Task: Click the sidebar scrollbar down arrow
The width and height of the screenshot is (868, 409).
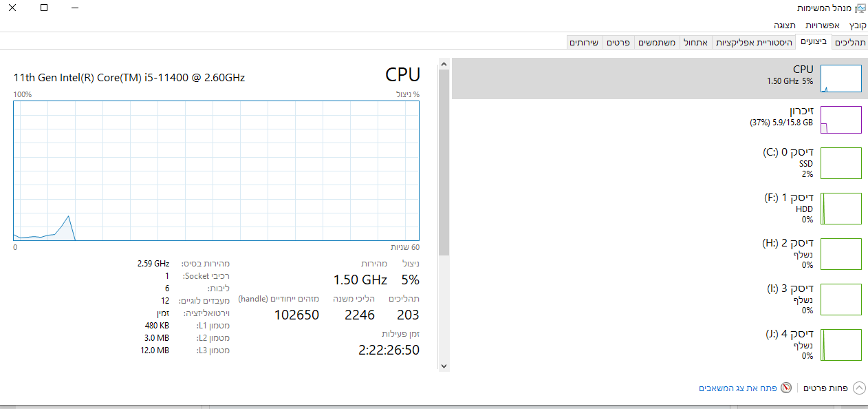Action: coord(444,366)
